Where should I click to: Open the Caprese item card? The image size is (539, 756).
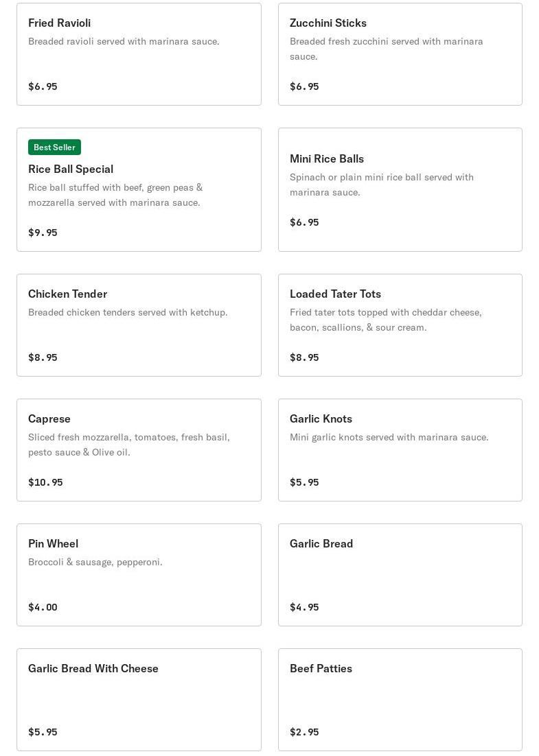point(139,450)
